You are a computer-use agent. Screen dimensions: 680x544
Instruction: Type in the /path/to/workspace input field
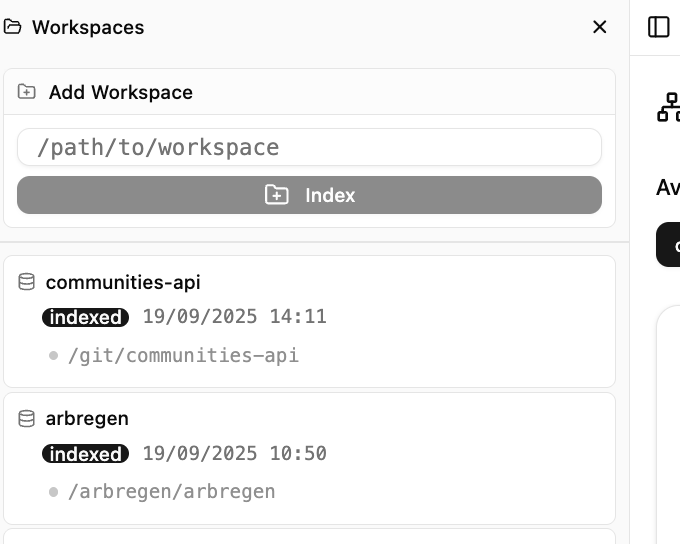[x=309, y=147]
